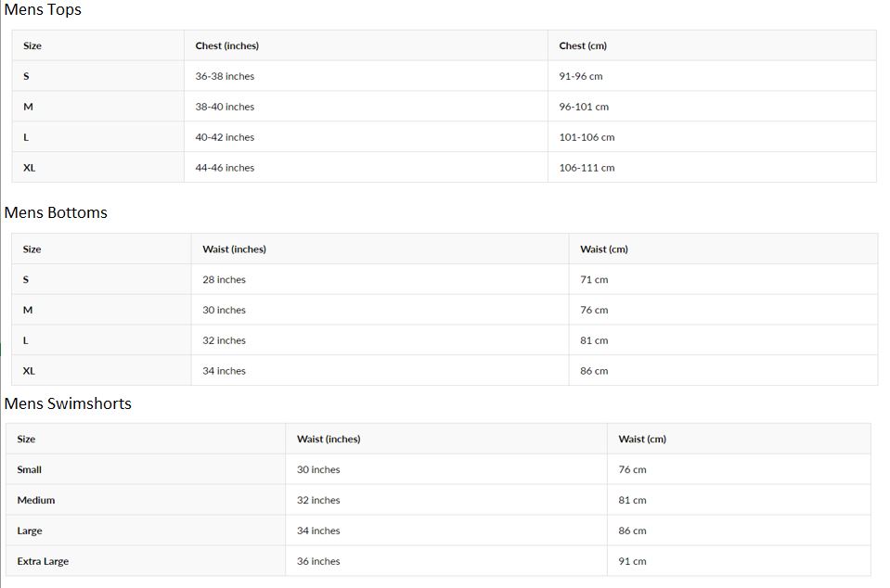
Task: Click the 28 inches waist cell
Action: coord(224,279)
